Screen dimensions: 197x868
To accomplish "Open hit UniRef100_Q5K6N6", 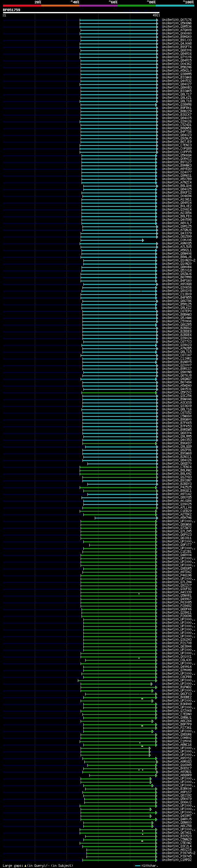I will point(177,24).
